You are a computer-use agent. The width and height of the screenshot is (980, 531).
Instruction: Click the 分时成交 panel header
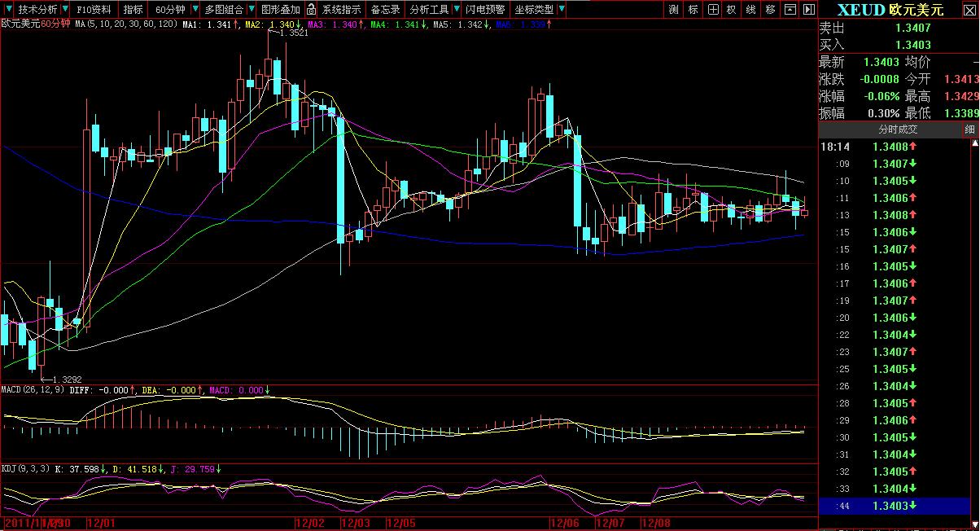897,129
